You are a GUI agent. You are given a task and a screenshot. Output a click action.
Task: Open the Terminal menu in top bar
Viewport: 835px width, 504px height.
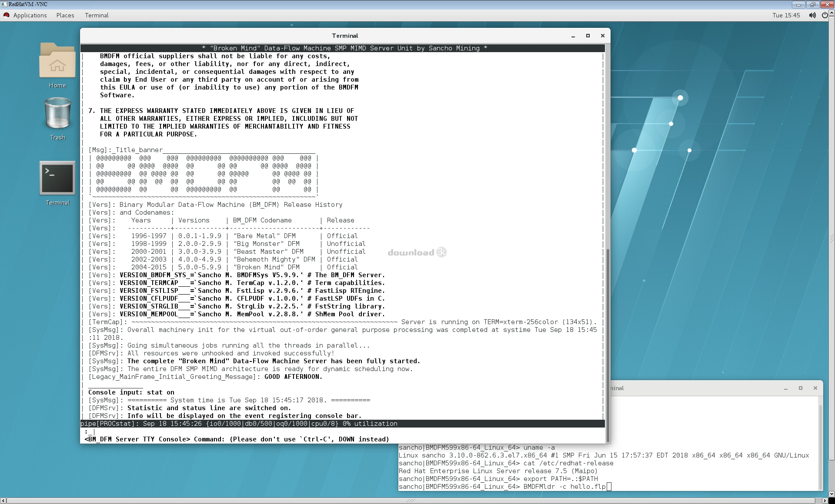tap(97, 15)
